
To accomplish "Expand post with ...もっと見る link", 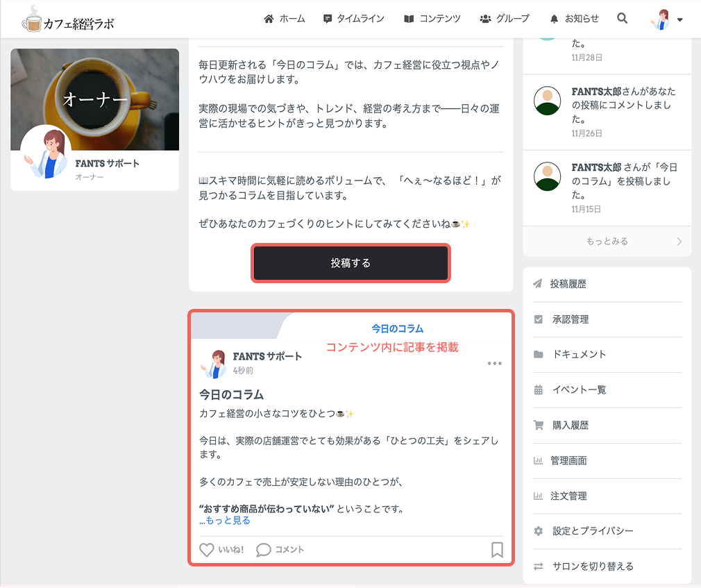I will pos(224,521).
